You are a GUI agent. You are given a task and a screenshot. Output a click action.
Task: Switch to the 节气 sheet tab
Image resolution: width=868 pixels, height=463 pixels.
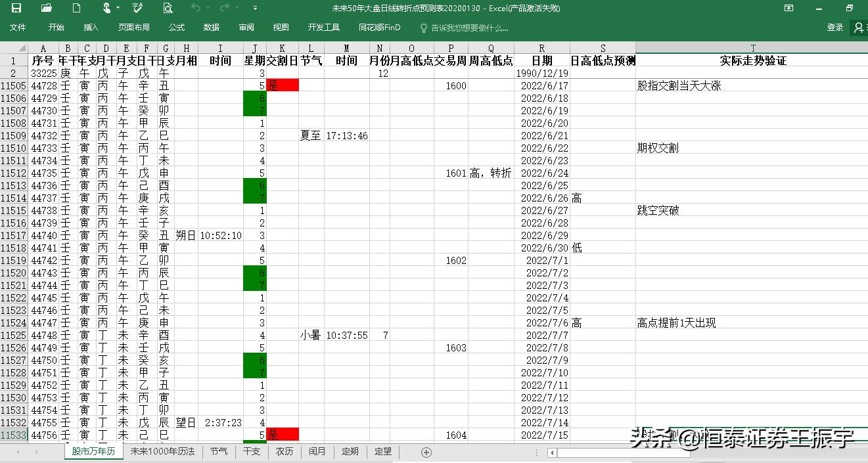point(219,452)
